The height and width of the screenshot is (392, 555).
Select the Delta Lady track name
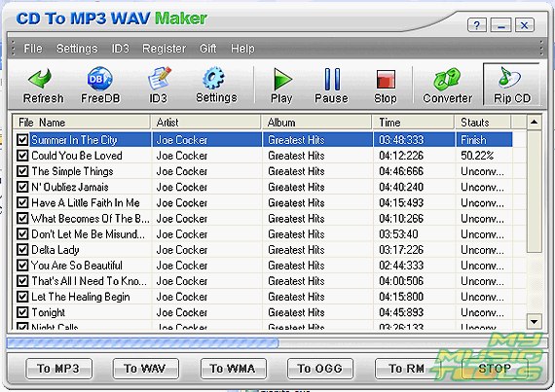pyautogui.click(x=55, y=250)
